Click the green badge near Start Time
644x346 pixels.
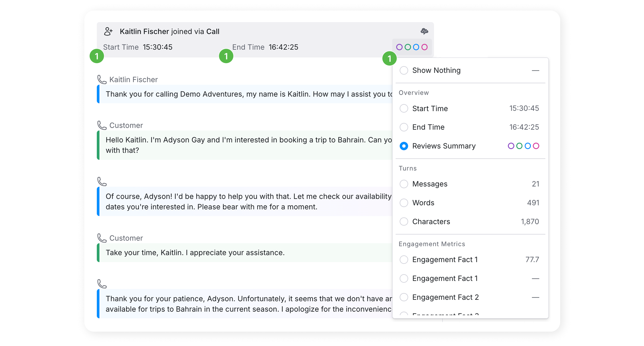[x=97, y=56]
